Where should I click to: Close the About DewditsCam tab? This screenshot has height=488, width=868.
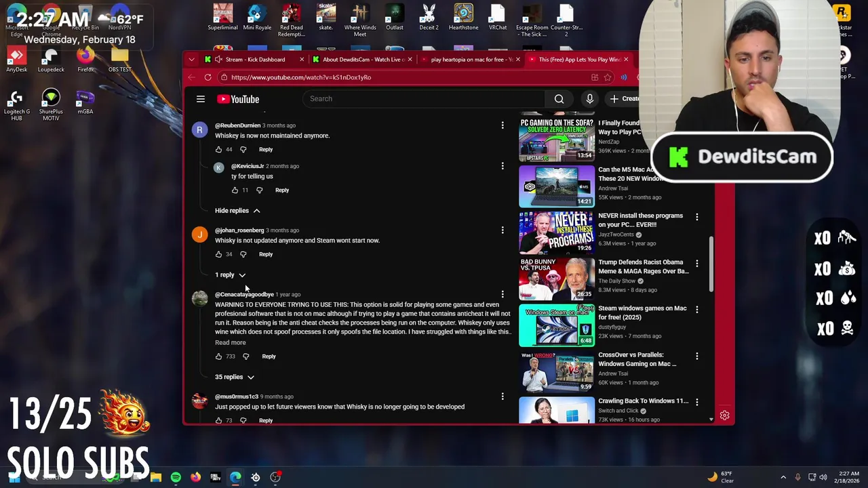click(x=410, y=60)
